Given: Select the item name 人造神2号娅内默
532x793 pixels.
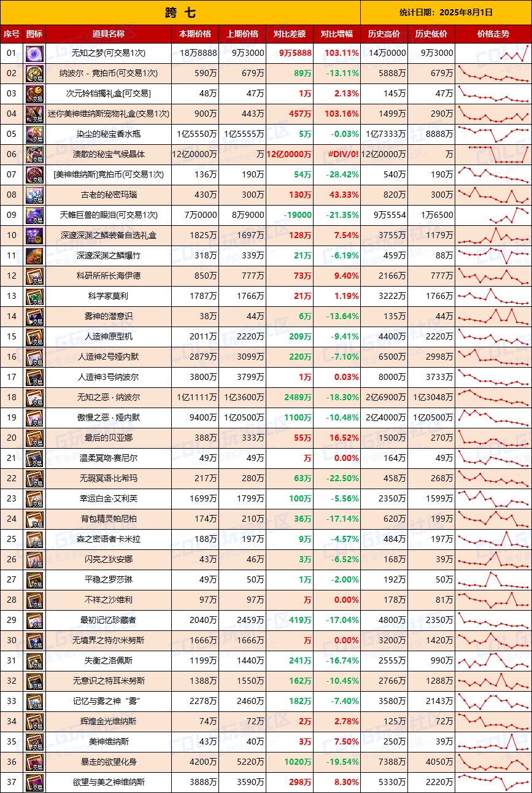Looking at the screenshot, I should (109, 357).
